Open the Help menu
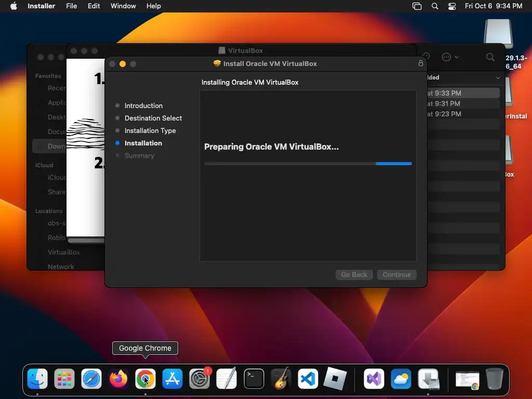The image size is (532, 399). [x=154, y=6]
